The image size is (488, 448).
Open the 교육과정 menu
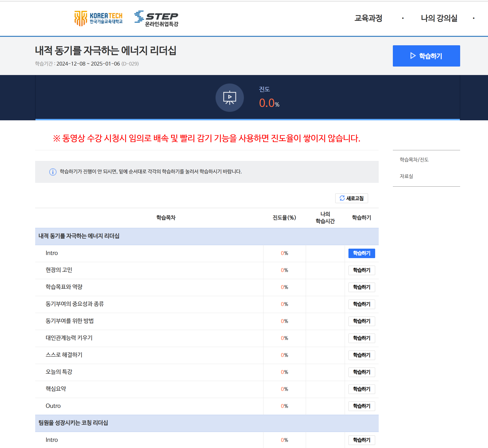click(368, 18)
